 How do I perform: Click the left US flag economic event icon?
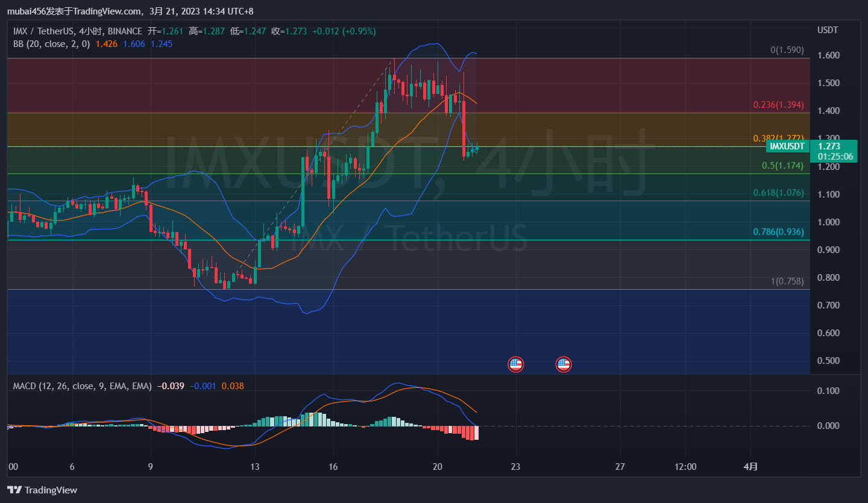tap(515, 364)
